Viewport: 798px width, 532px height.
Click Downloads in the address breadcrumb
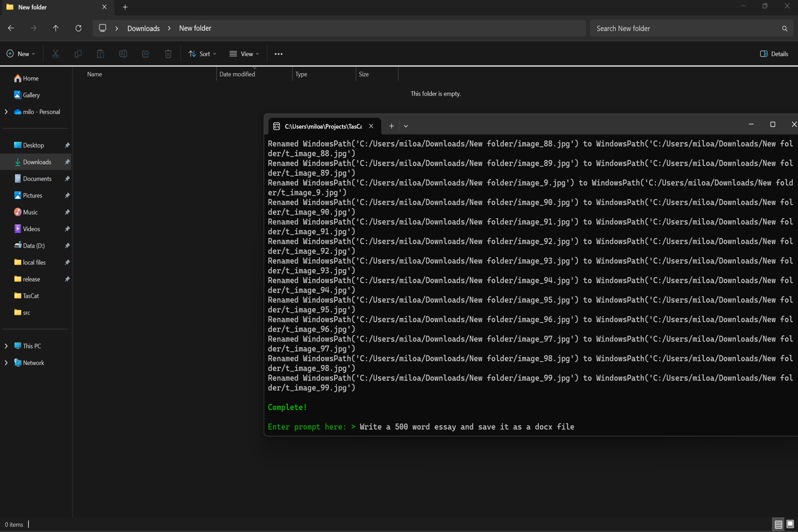pos(143,28)
